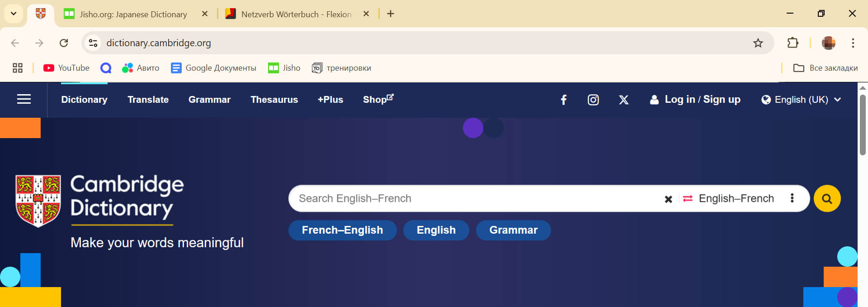The width and height of the screenshot is (868, 307).
Task: Open the Dictionary menu item
Action: click(85, 100)
